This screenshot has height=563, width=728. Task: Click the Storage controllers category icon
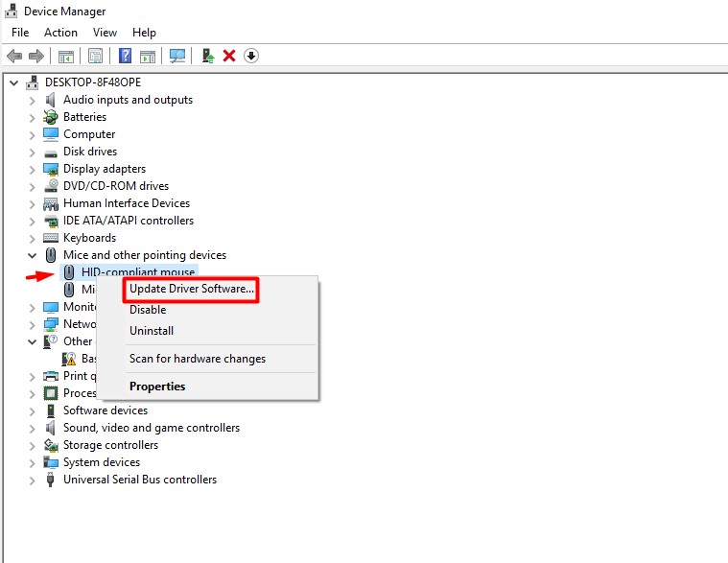[50, 445]
